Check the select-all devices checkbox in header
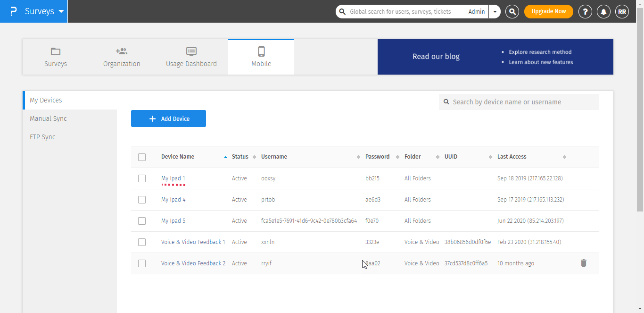The image size is (644, 313). 142,157
